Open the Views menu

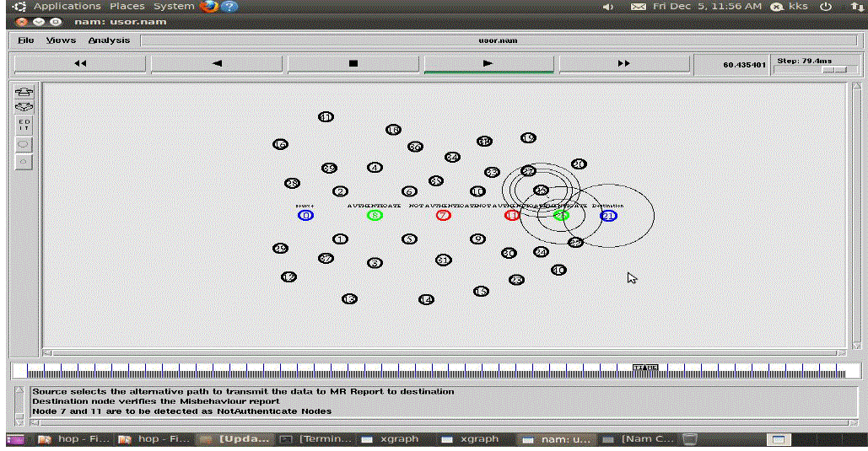[x=61, y=40]
